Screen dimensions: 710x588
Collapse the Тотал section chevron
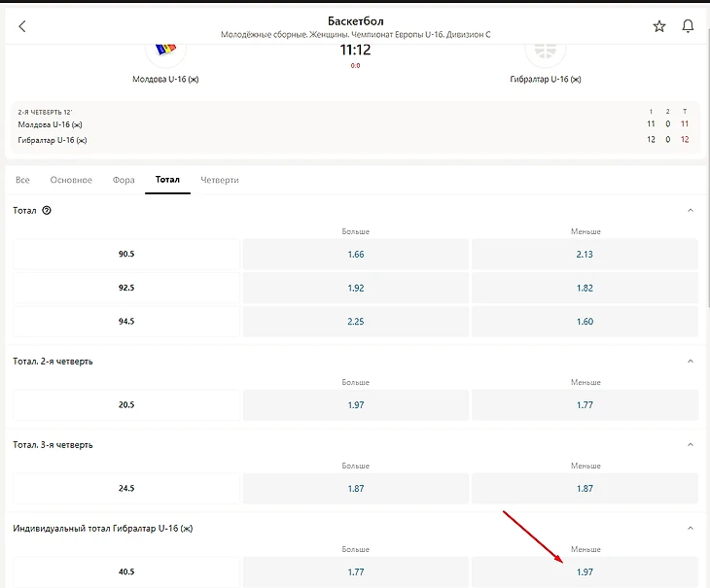(691, 210)
